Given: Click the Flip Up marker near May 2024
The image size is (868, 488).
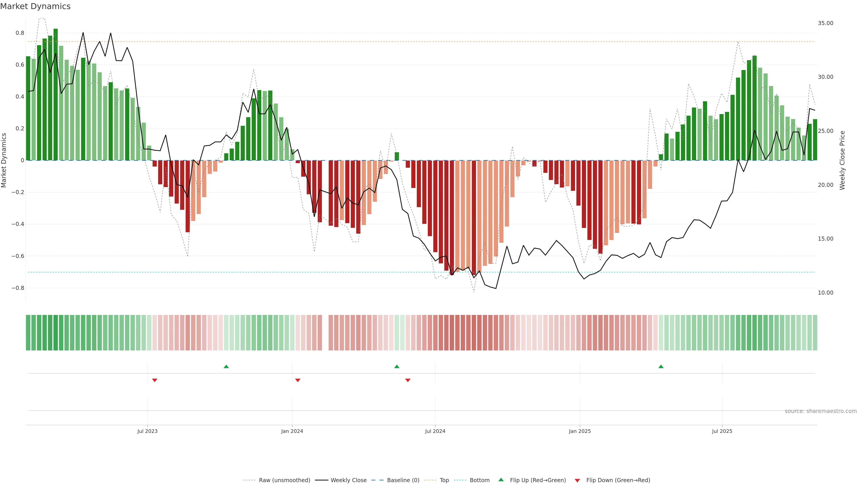Looking at the screenshot, I should (397, 366).
